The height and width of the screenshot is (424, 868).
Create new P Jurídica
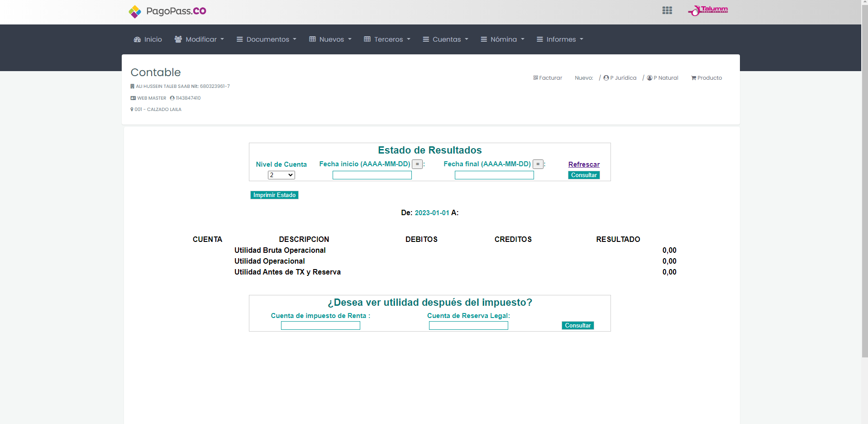tap(620, 78)
